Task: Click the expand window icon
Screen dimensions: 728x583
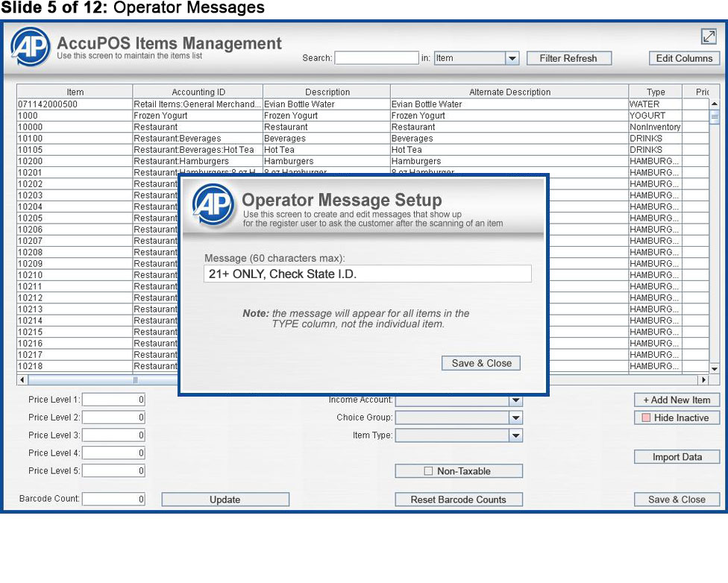Action: click(709, 37)
